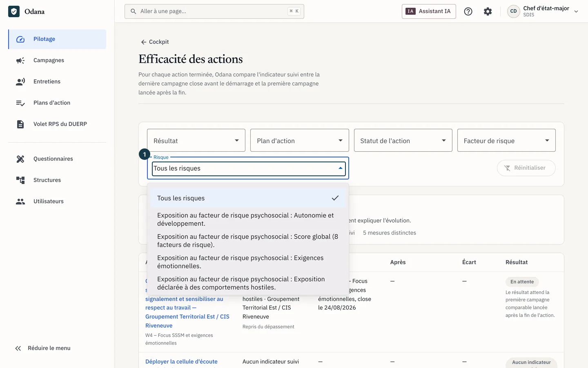Click the Campagnes megaphone icon
The image size is (588, 368).
pos(20,61)
